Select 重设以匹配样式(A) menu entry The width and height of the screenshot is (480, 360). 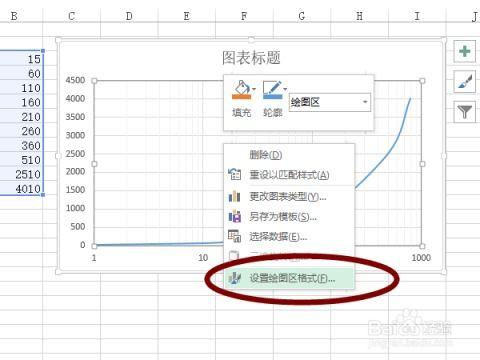(x=289, y=175)
